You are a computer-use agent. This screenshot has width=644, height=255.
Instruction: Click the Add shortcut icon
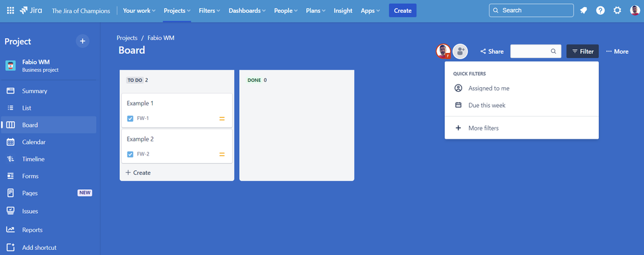click(11, 248)
